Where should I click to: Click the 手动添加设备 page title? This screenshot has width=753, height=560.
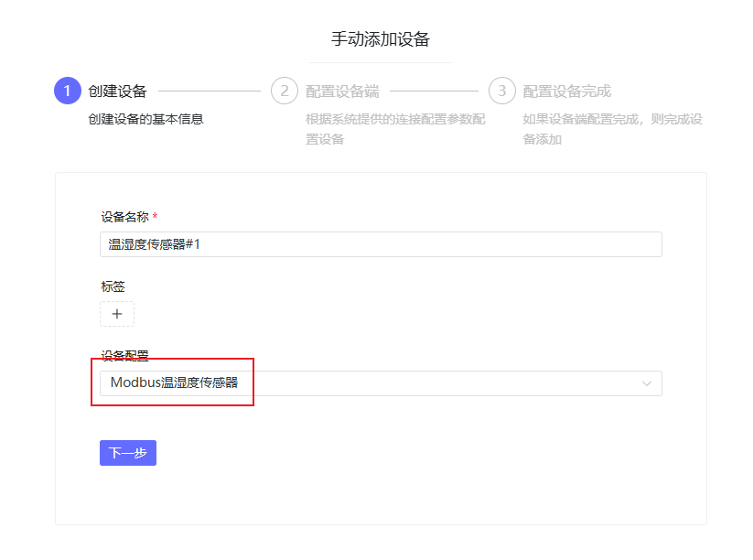[381, 40]
